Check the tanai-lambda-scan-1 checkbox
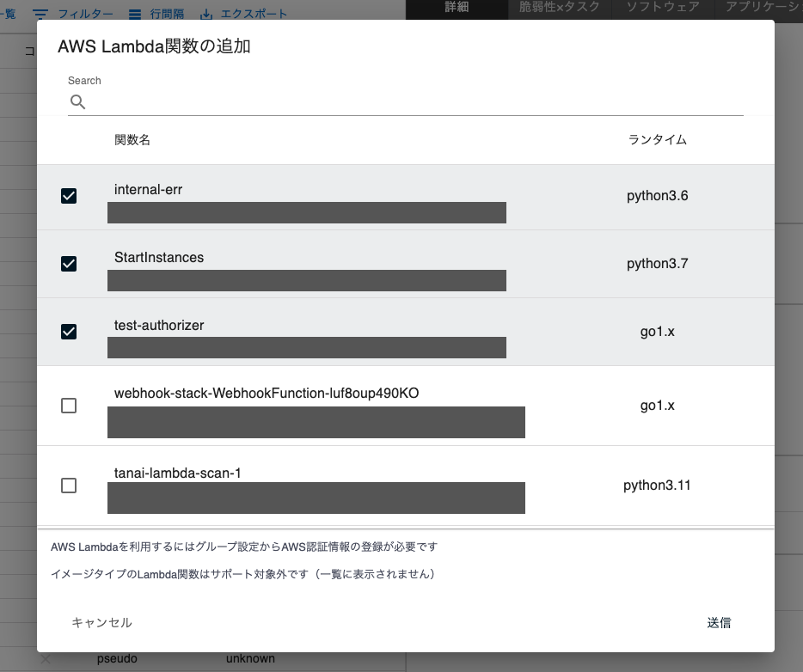 click(x=69, y=486)
